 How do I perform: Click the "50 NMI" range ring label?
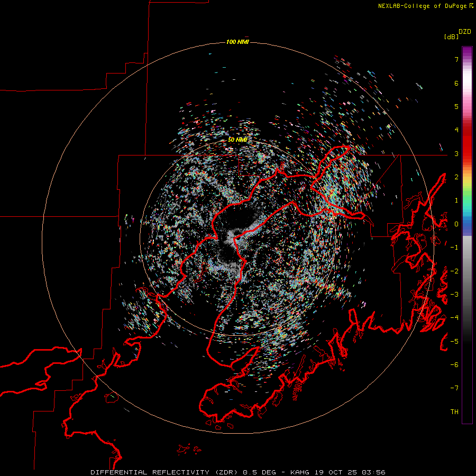point(237,140)
